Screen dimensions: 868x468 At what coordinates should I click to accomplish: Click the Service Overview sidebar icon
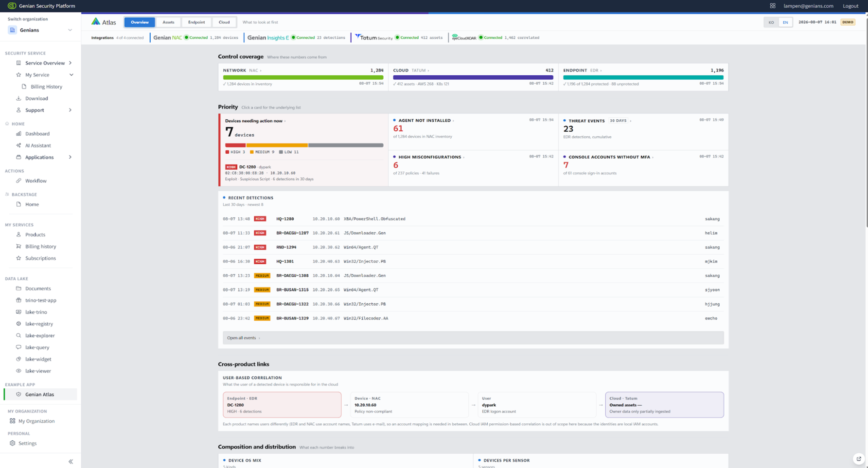coord(18,63)
